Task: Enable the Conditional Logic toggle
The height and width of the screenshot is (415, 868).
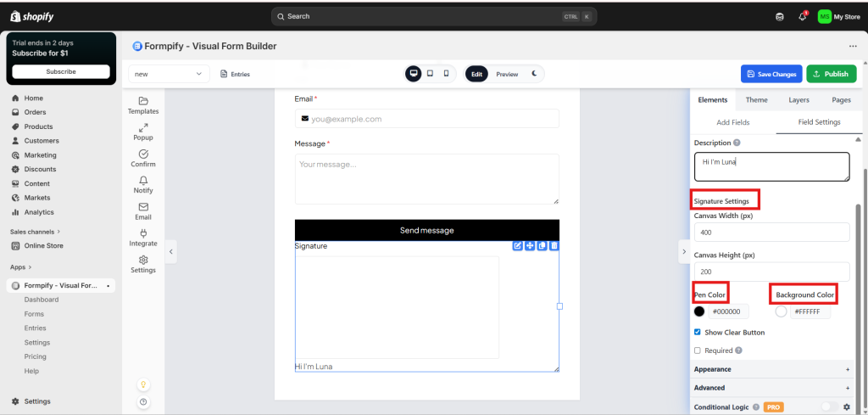Action: coord(828,407)
